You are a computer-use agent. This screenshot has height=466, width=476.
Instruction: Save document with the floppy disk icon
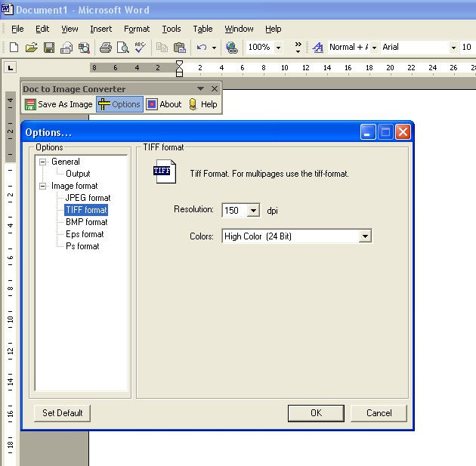pos(49,48)
